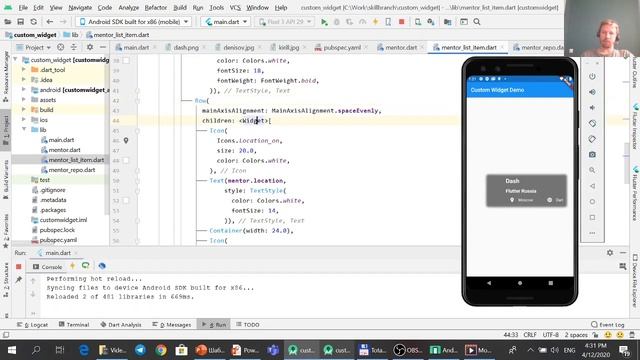Click the Open folder toolbar icon

(x=8, y=22)
